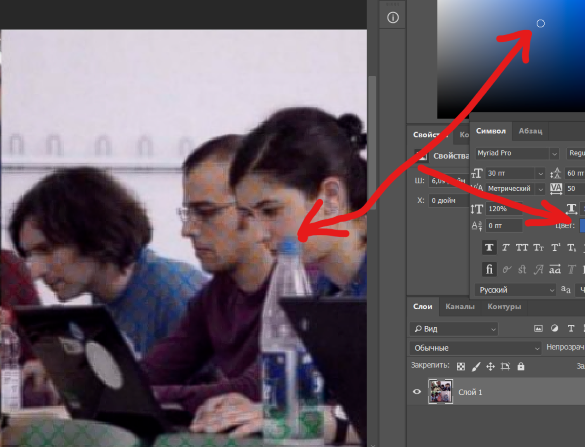This screenshot has width=585, height=447.
Task: Expand Русский language dropdown
Action: pos(516,290)
